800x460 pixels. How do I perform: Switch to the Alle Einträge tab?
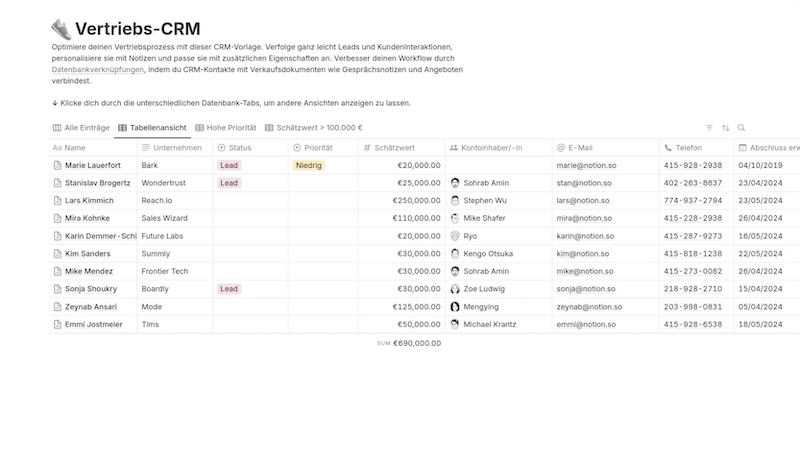80,128
